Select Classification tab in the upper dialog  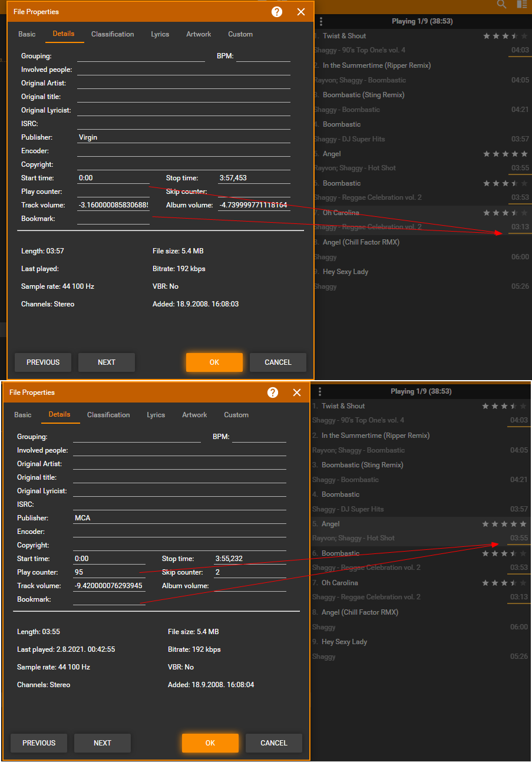[x=113, y=34]
